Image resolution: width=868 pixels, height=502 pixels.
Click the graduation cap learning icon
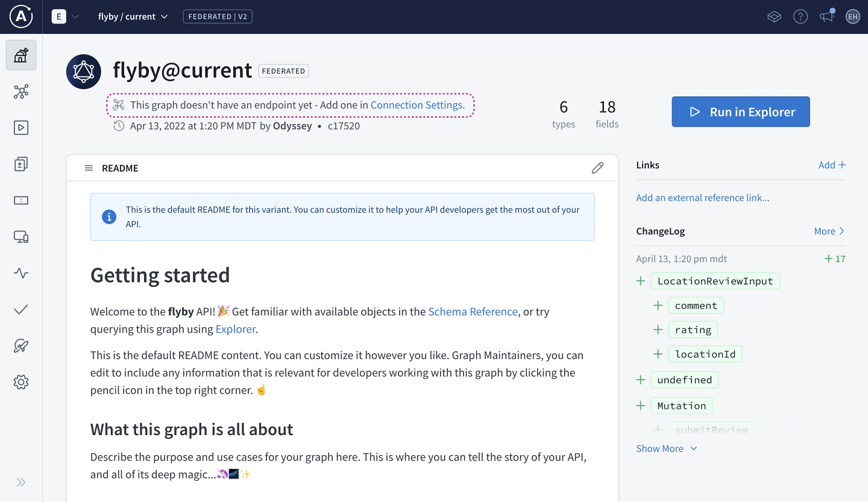(x=775, y=17)
